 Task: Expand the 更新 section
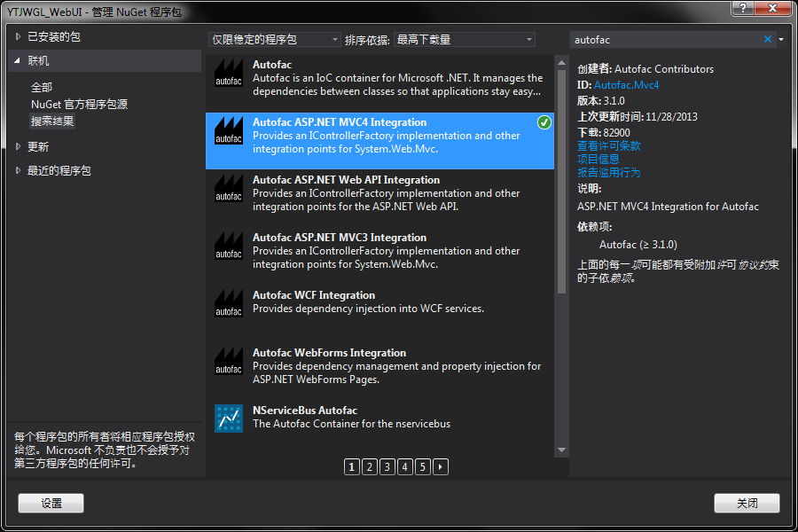click(19, 146)
